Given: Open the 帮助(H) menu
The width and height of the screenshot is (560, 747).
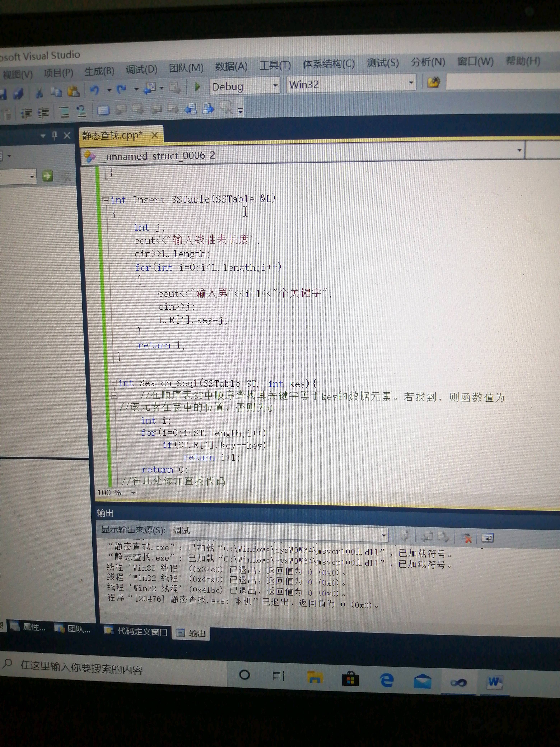Looking at the screenshot, I should pyautogui.click(x=523, y=61).
